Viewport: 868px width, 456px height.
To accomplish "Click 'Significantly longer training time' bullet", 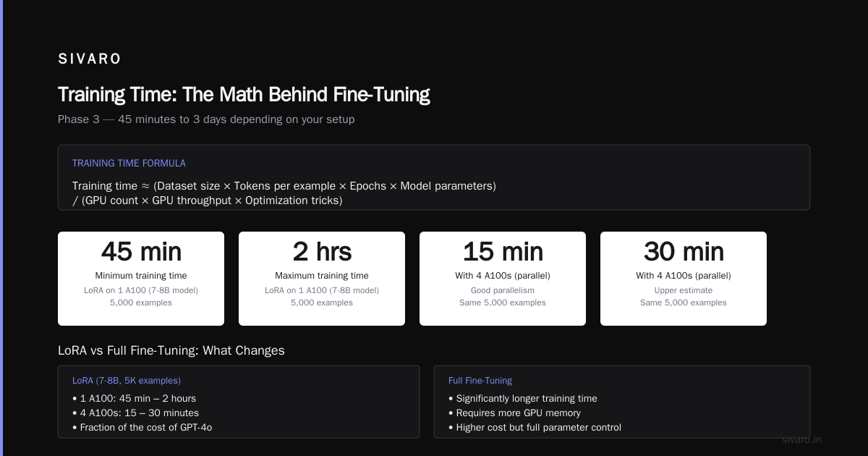I will 523,398.
